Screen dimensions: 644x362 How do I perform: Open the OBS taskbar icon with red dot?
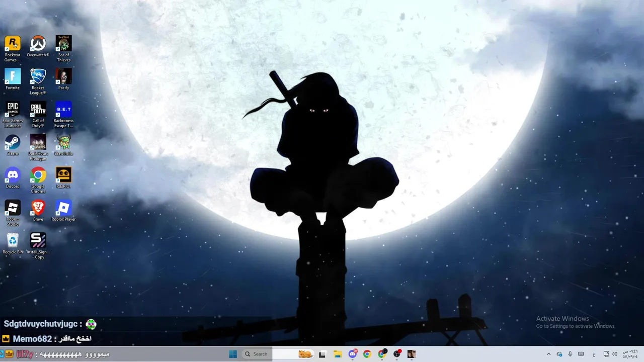click(397, 354)
